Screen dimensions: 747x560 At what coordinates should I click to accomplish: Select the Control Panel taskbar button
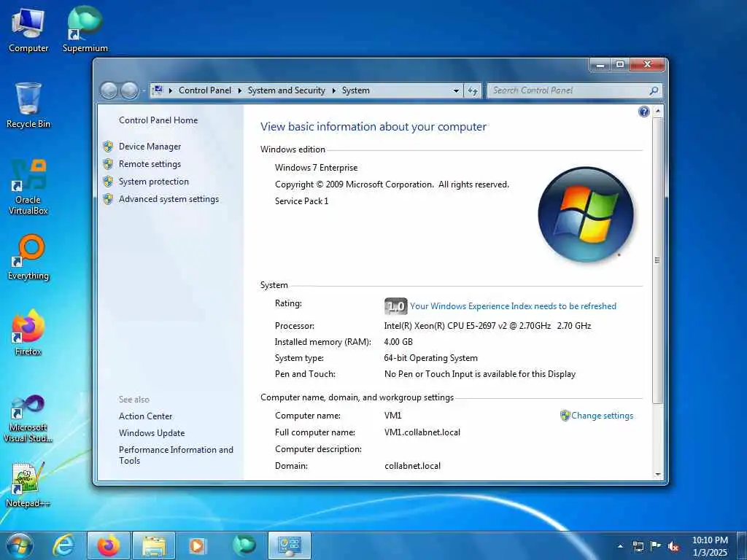(289, 545)
